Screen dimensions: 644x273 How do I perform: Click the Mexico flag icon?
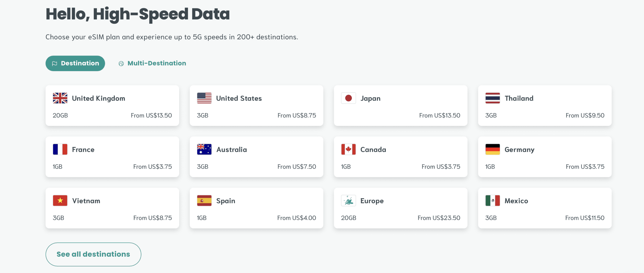[x=493, y=201]
